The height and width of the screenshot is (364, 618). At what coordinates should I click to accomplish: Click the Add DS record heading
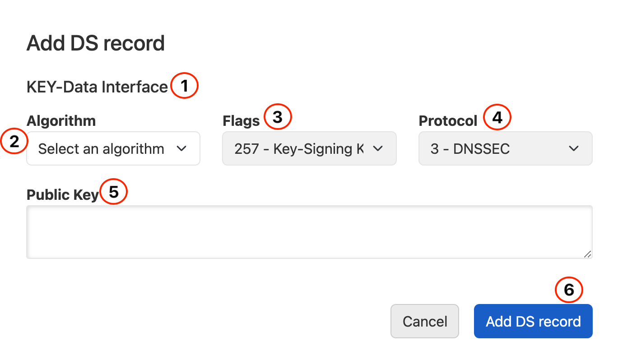pos(96,43)
